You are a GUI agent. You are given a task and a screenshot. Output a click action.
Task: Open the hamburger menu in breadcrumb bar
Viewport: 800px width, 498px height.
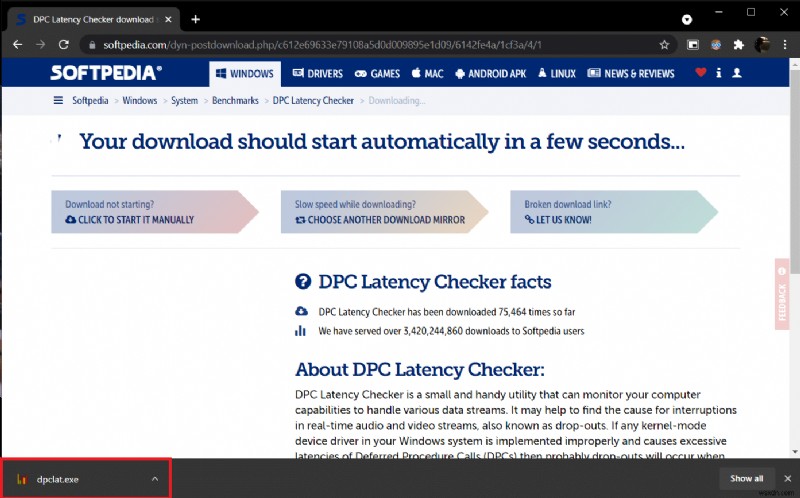click(x=58, y=100)
